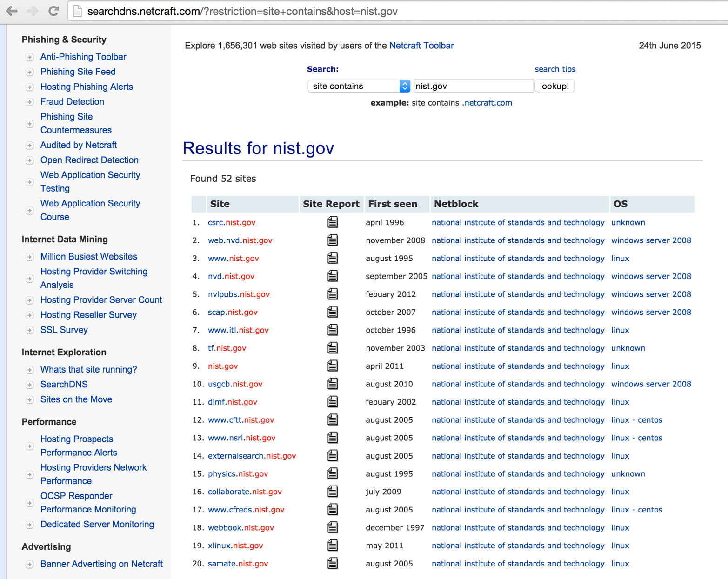Open the search tips link
Screen dimensions: 728x579
(x=555, y=69)
